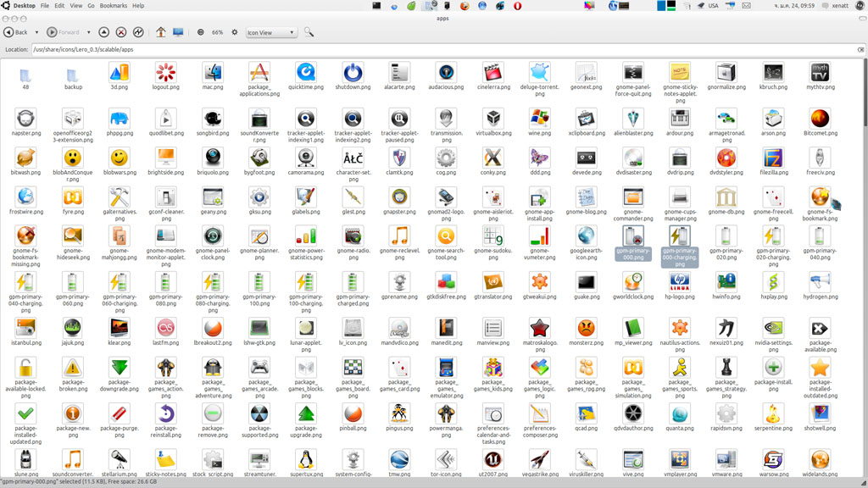This screenshot has height=488, width=868.
Task: Open the Icon View dropdown
Action: click(x=271, y=33)
